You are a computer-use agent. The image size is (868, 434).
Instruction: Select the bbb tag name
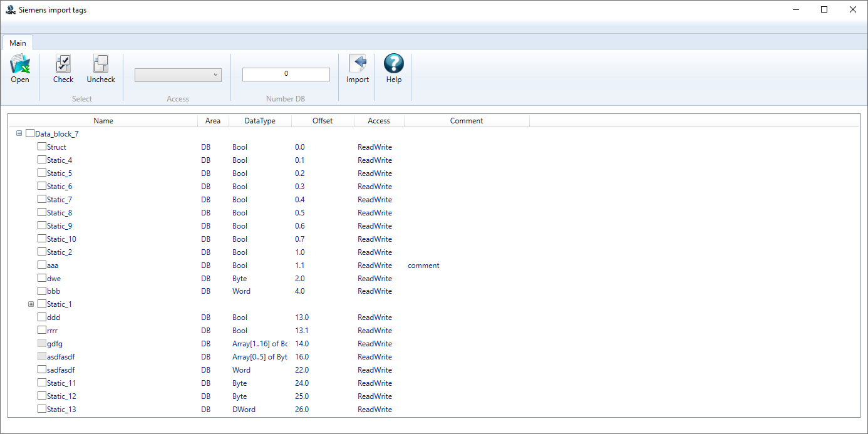coord(54,291)
